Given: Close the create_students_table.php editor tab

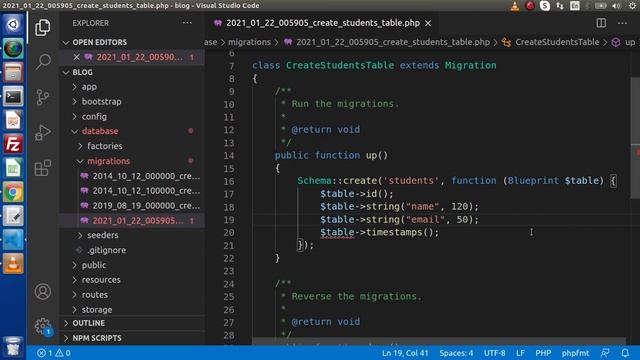Looking at the screenshot, I should coord(428,23).
